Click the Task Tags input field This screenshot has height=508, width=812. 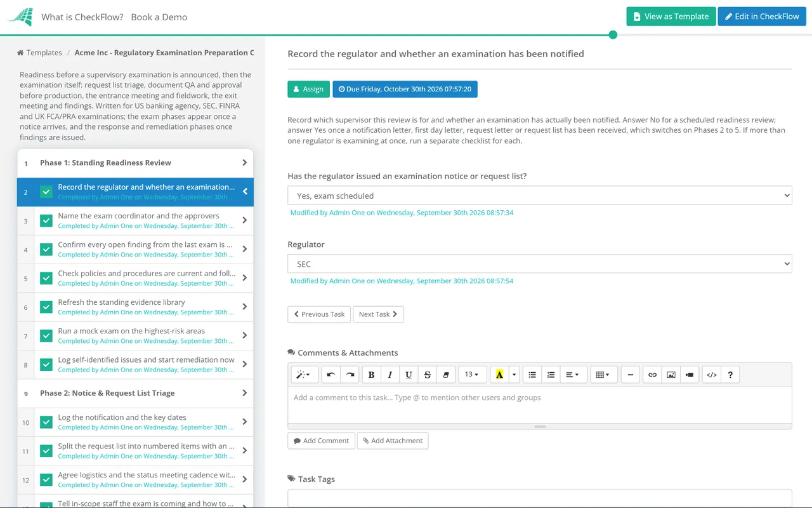click(540, 498)
